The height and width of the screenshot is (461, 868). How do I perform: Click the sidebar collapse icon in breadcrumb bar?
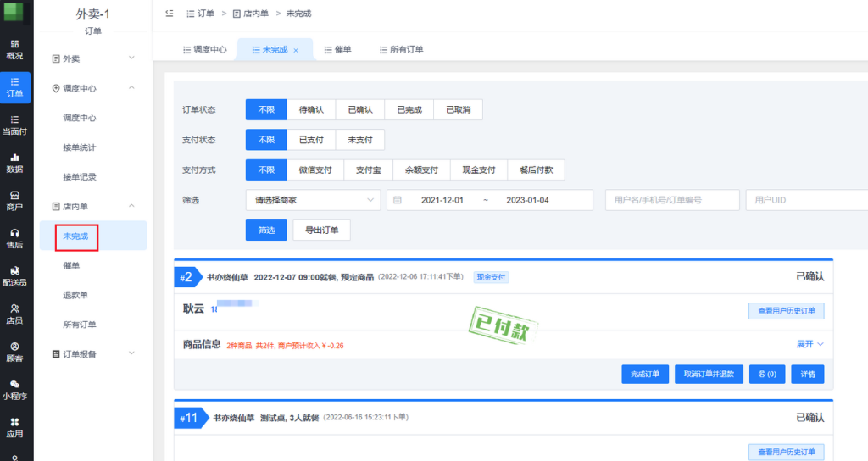tap(170, 14)
